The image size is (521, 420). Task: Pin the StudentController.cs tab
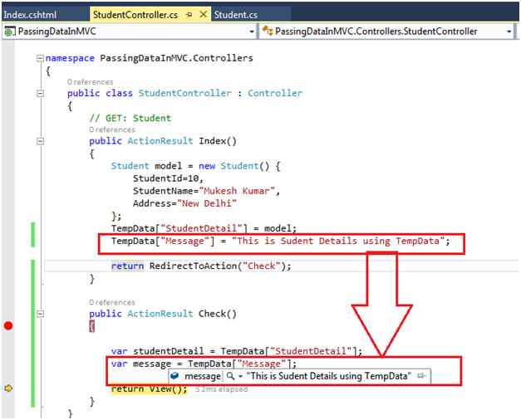click(x=189, y=15)
